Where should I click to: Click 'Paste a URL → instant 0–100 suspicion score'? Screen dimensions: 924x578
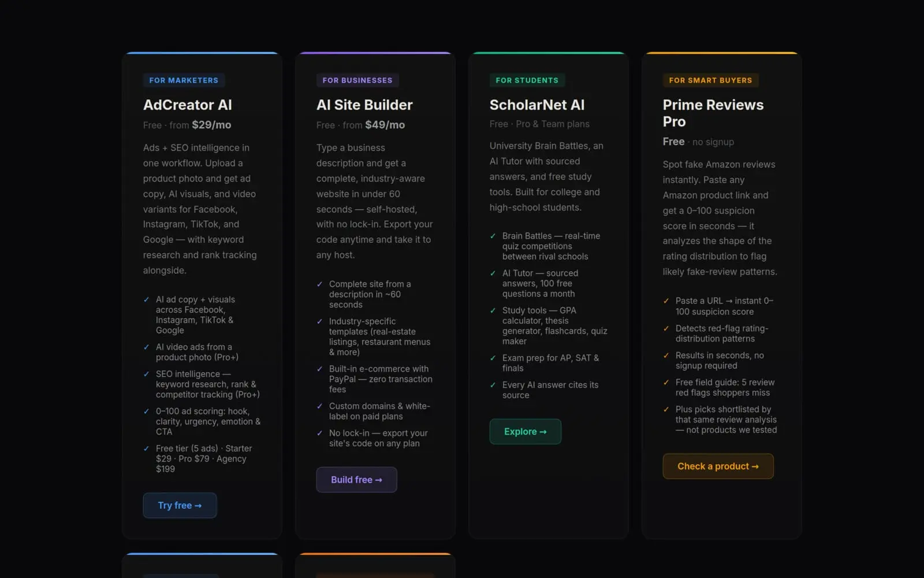724,306
